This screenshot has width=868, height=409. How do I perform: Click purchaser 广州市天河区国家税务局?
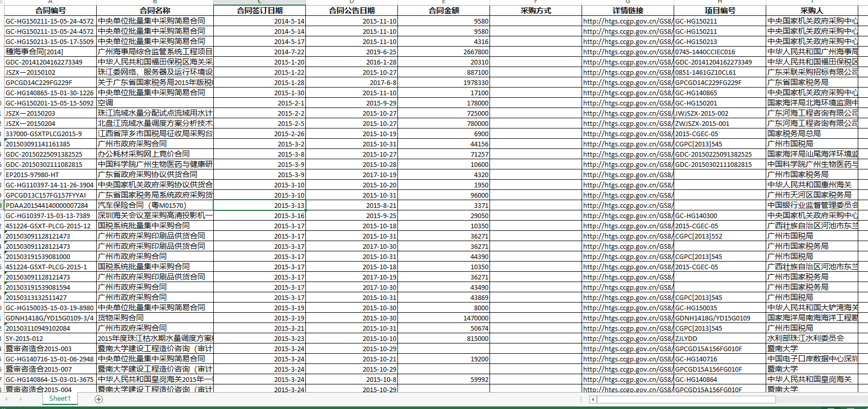click(812, 195)
